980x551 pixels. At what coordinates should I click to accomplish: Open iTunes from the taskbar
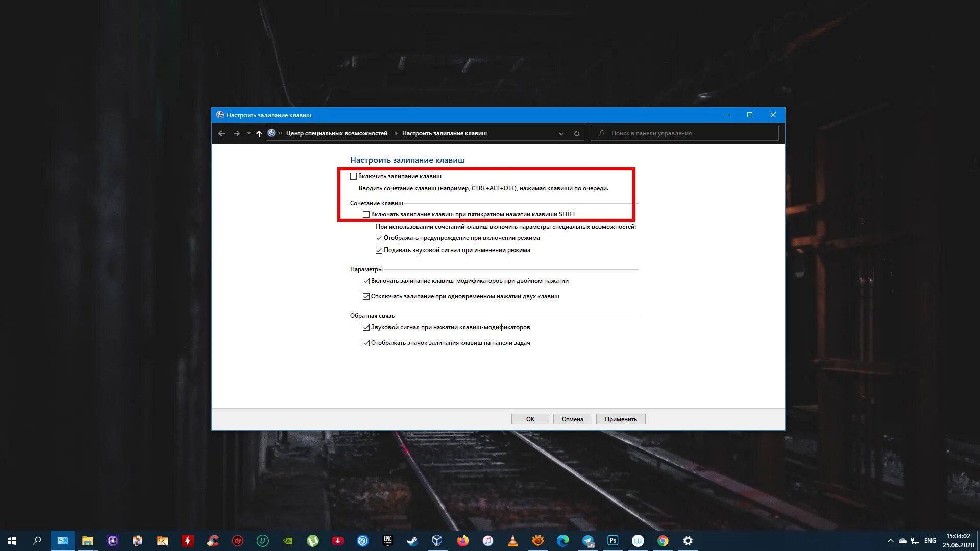(x=488, y=541)
